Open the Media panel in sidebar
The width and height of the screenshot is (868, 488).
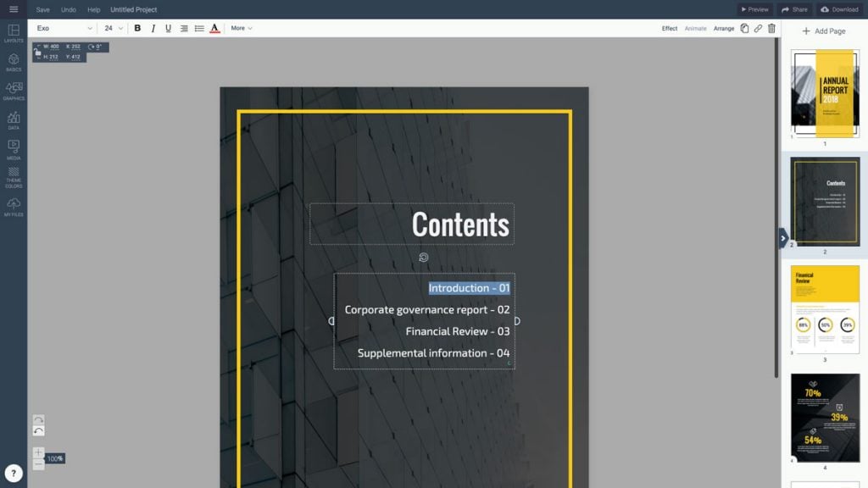(13, 149)
